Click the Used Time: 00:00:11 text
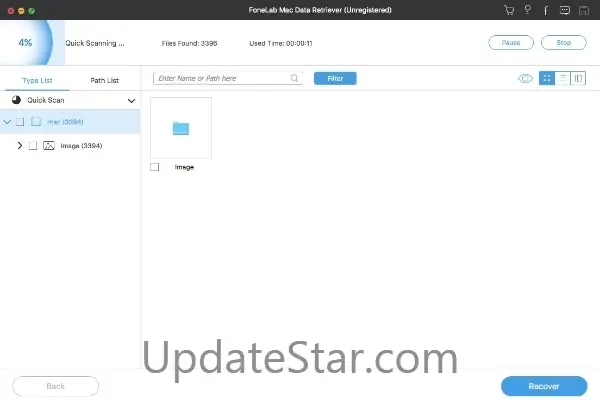The height and width of the screenshot is (405, 600). (281, 43)
